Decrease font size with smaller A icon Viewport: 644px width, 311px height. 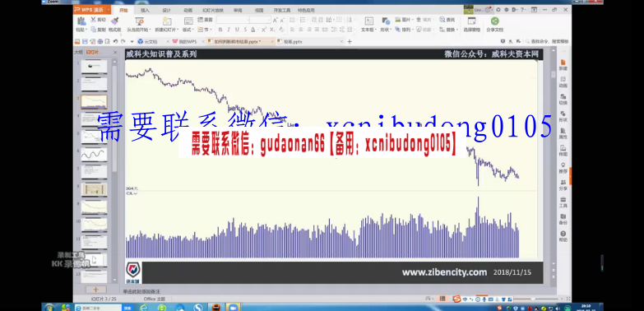point(282,20)
